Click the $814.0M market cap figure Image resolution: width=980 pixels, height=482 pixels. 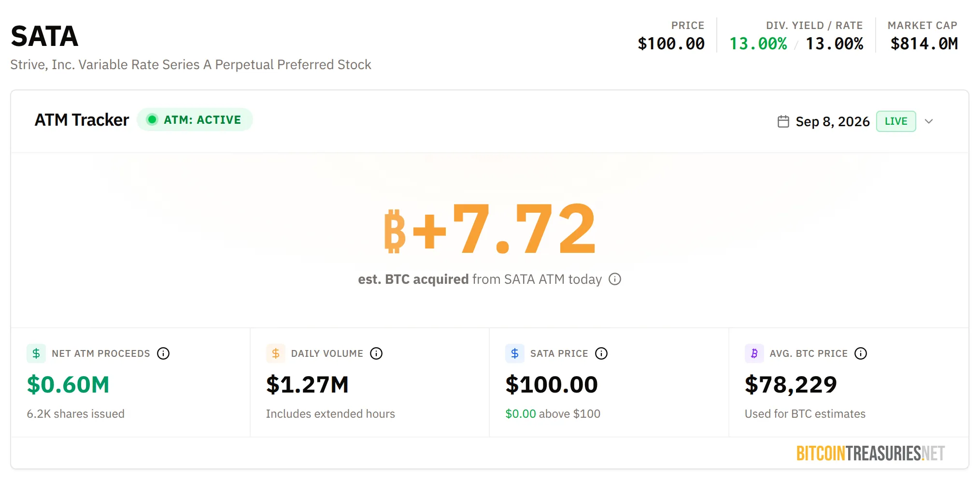(924, 44)
